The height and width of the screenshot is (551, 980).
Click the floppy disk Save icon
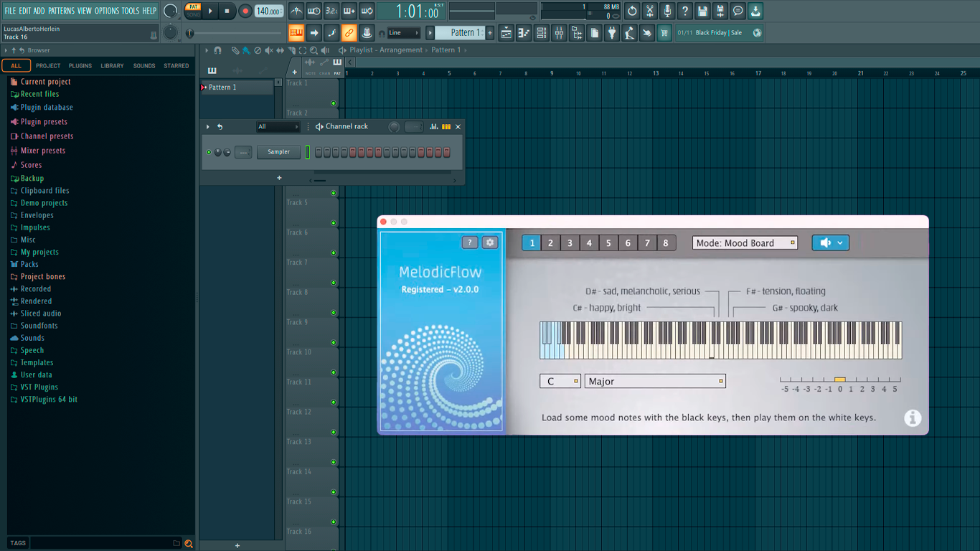click(702, 11)
